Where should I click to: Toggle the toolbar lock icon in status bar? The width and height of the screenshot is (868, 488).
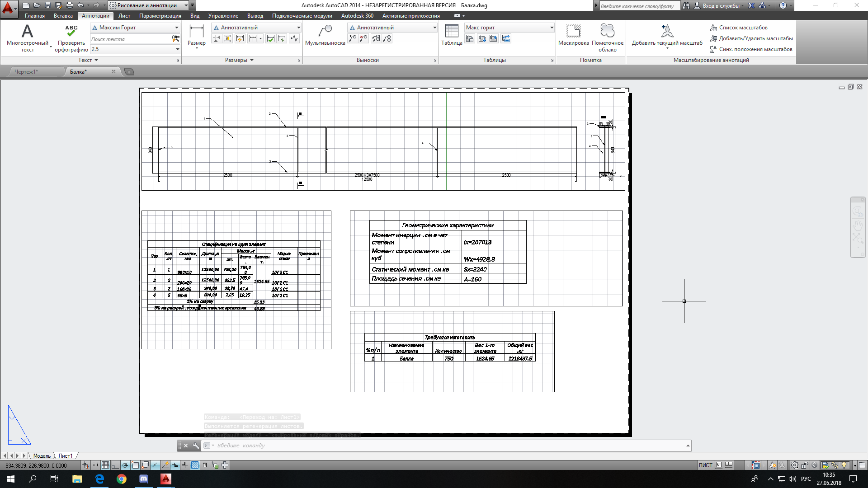[805, 465]
